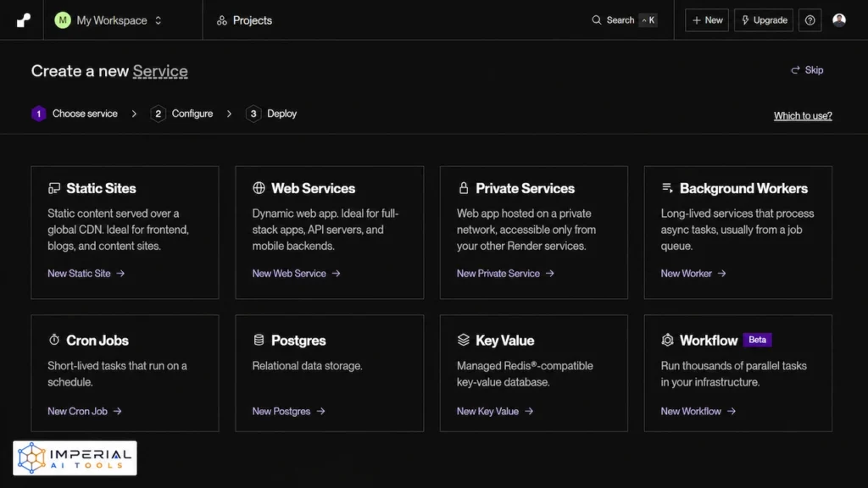Click the arrow after New Workflow
Viewport: 868px width, 488px height.
(732, 411)
